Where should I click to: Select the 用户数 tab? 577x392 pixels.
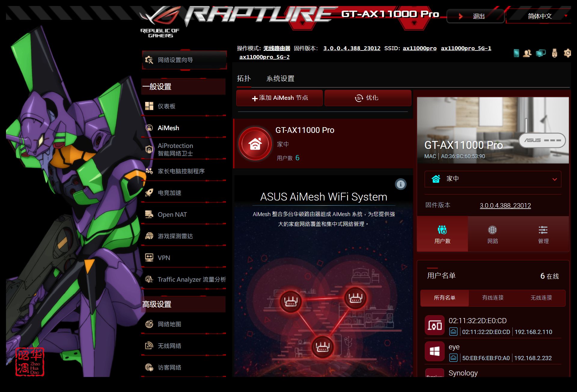pos(442,234)
